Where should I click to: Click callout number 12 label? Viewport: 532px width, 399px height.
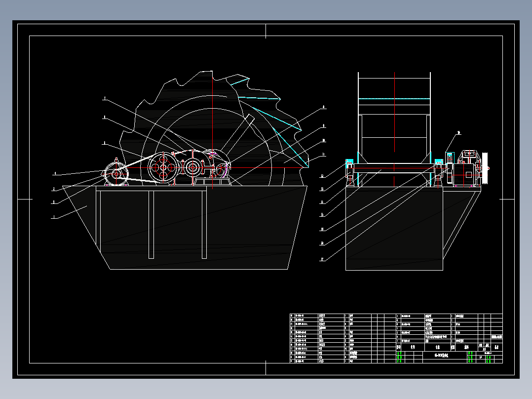(x=322, y=176)
